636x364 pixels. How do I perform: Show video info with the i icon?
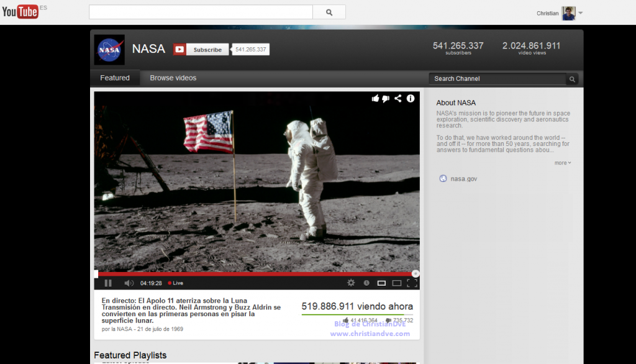click(411, 98)
